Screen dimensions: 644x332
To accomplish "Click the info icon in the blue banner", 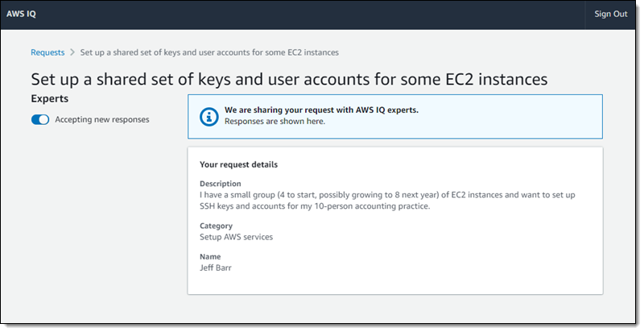I will pyautogui.click(x=208, y=116).
